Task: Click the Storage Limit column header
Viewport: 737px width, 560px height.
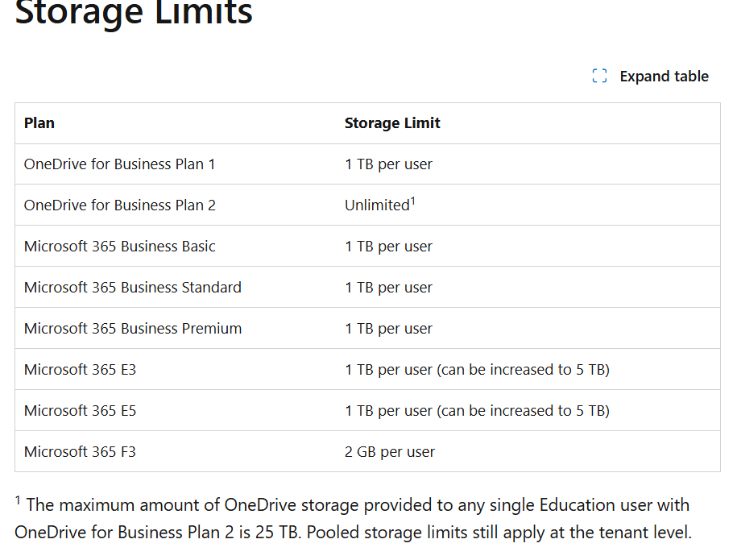Action: pyautogui.click(x=392, y=122)
